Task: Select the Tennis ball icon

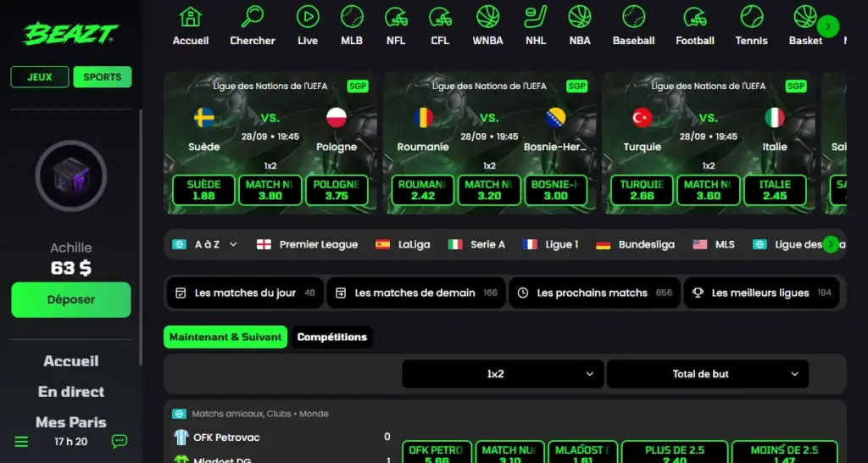Action: (x=752, y=17)
